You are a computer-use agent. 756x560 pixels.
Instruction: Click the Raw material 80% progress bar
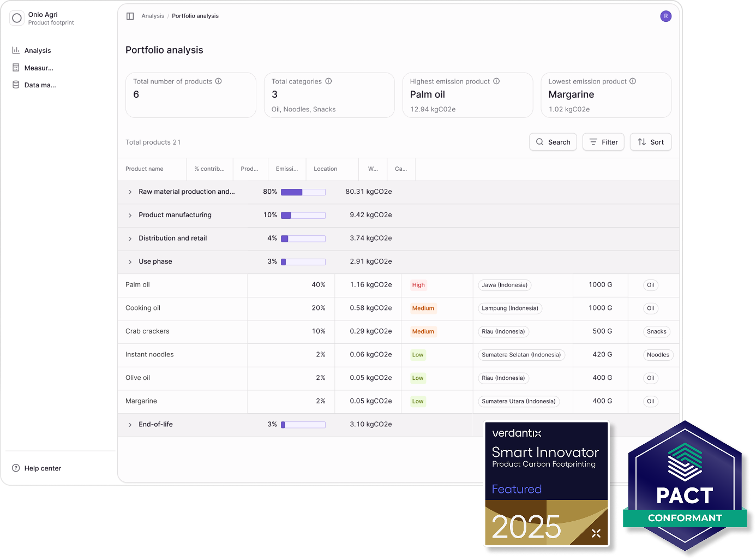303,192
